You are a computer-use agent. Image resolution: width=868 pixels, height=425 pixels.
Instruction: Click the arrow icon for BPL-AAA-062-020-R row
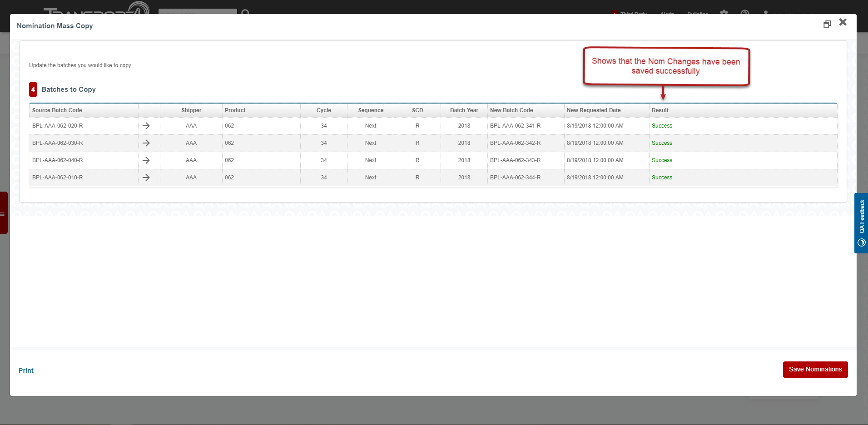[x=146, y=126]
